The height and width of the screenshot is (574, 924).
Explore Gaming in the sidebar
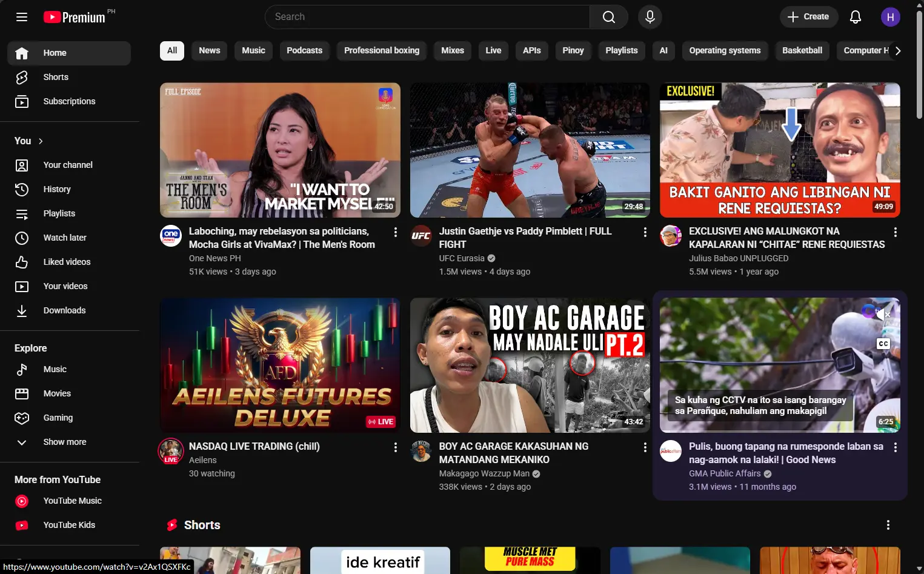click(69, 418)
